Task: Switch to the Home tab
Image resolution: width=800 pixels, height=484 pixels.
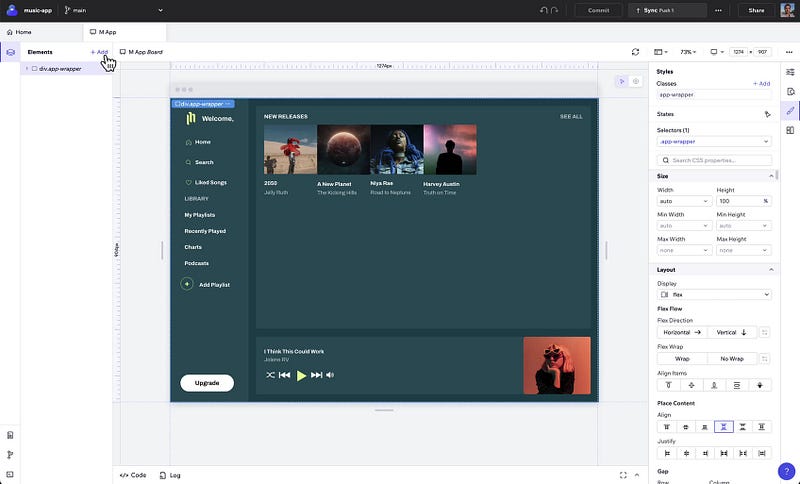Action: pos(19,32)
